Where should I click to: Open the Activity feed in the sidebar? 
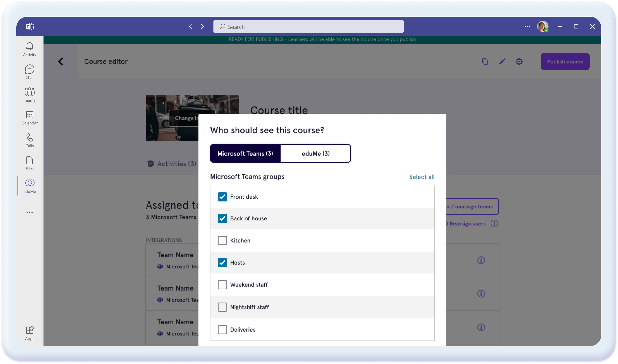[x=29, y=49]
